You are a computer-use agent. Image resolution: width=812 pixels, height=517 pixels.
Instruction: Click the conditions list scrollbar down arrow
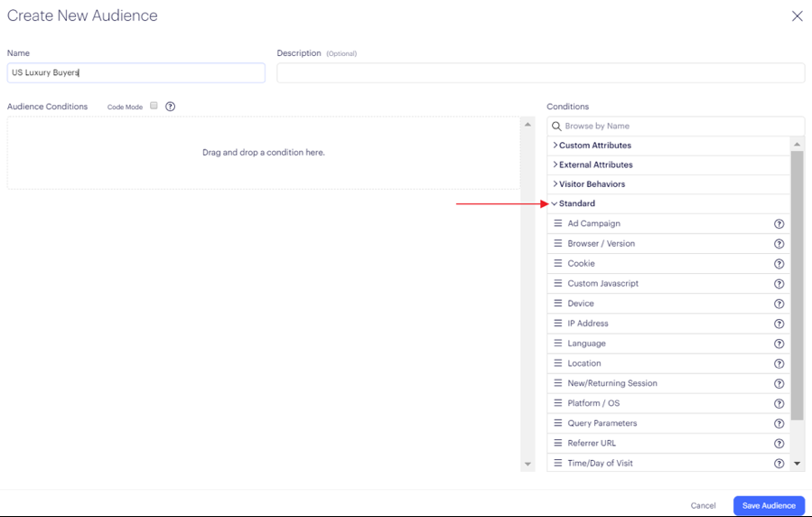point(797,464)
